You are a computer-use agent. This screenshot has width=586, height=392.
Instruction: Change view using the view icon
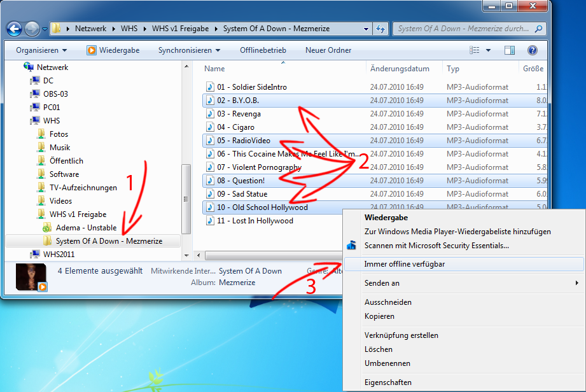(474, 50)
